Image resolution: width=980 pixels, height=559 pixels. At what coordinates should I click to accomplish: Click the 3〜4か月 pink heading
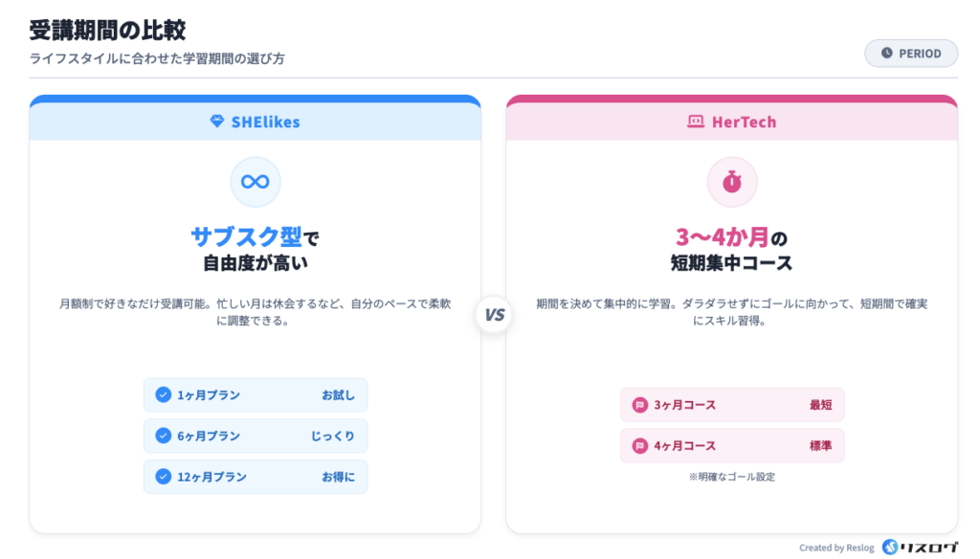click(x=721, y=236)
